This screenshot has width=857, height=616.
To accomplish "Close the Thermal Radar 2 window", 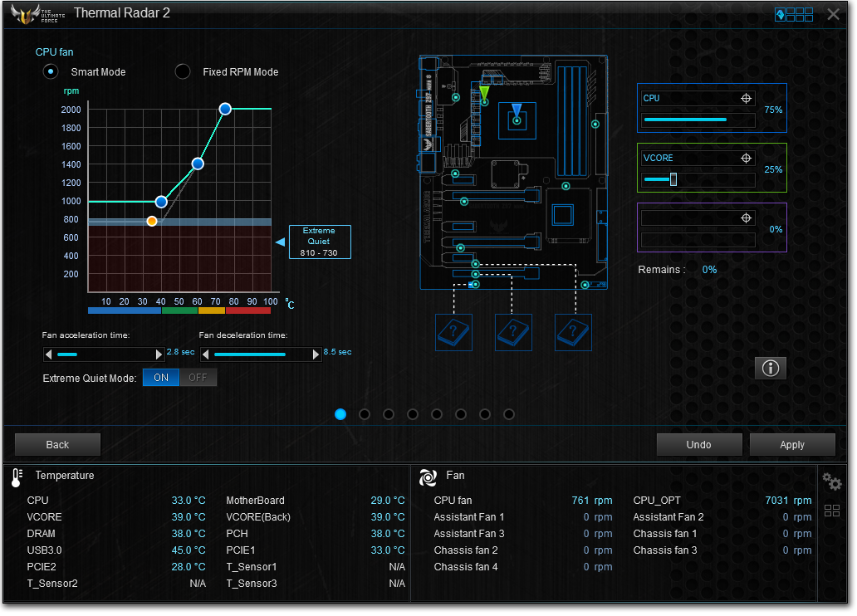I will coord(833,14).
